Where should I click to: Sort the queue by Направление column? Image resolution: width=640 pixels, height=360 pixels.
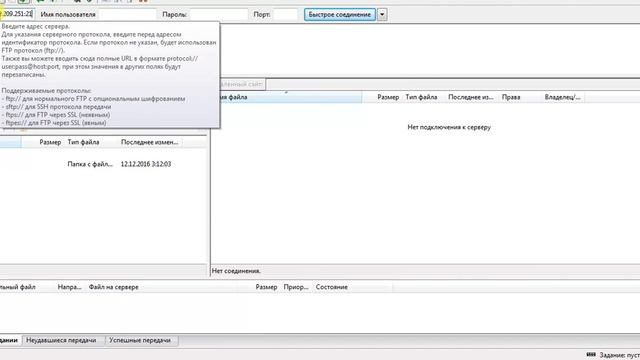pyautogui.click(x=69, y=287)
